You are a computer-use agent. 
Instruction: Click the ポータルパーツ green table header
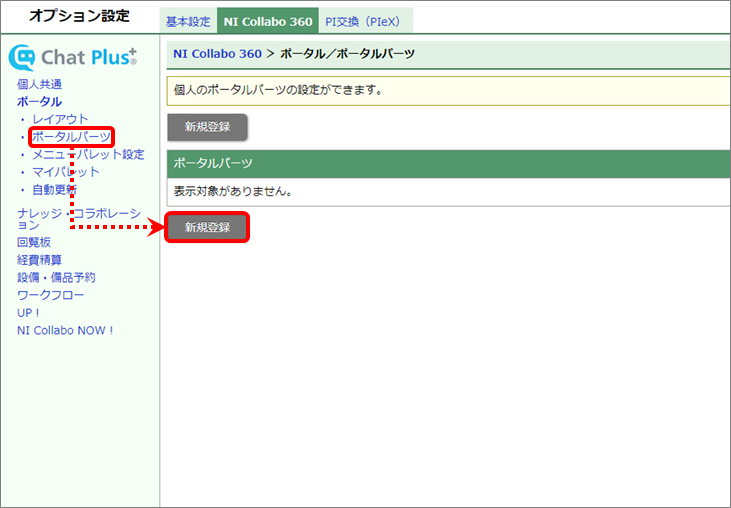(x=448, y=164)
